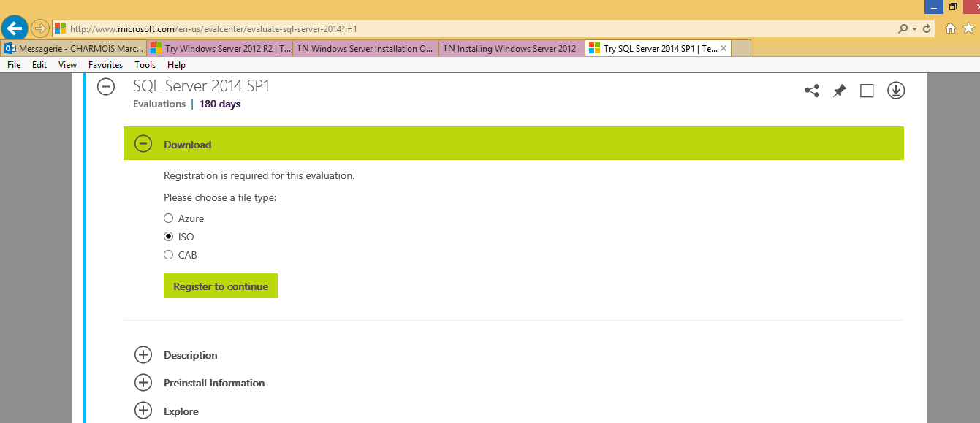
Task: Select the Azure file type option
Action: tap(169, 218)
